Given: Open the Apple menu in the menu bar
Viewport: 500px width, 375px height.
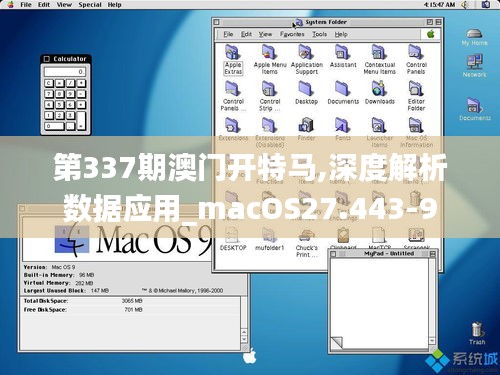Looking at the screenshot, I should pyautogui.click(x=10, y=5).
